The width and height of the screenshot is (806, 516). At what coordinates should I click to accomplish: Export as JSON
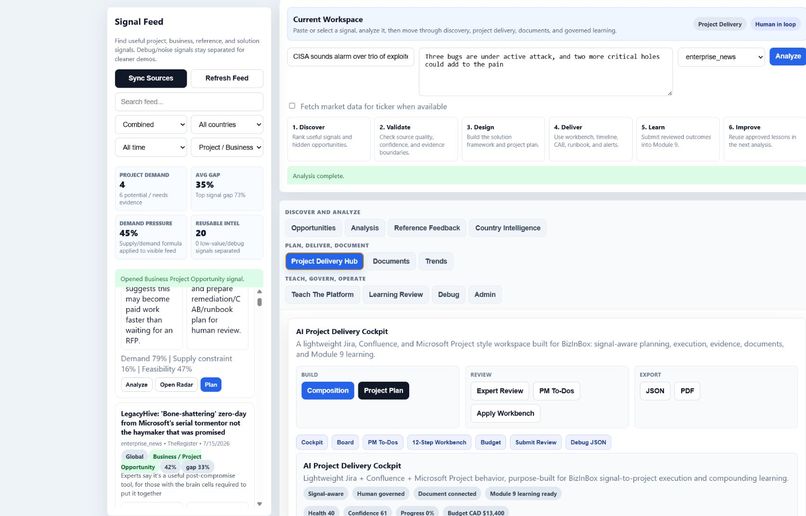click(655, 391)
